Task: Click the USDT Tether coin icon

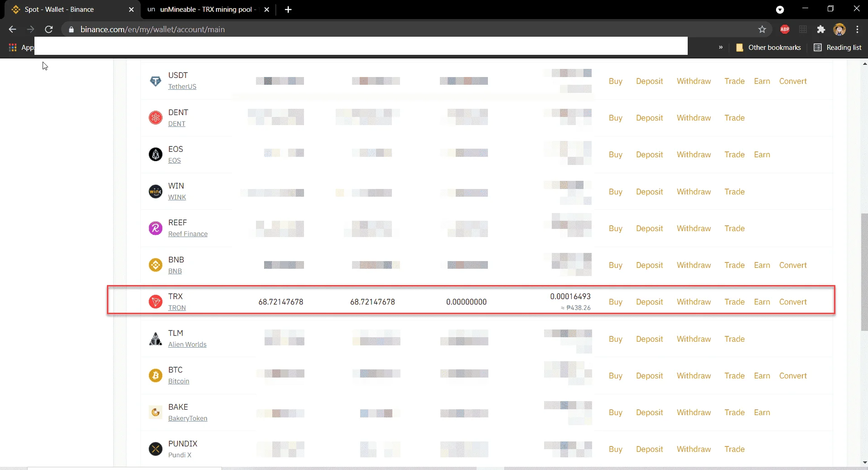Action: coord(155,81)
